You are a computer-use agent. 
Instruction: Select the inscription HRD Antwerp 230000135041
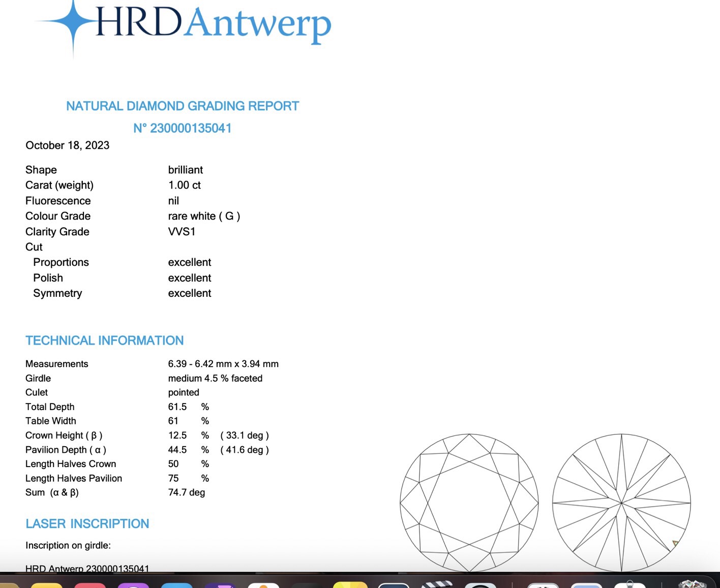pyautogui.click(x=87, y=569)
